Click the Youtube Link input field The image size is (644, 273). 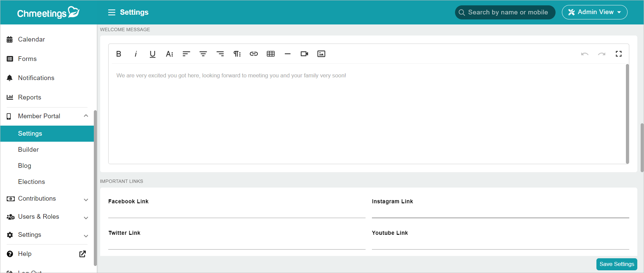[500, 244]
